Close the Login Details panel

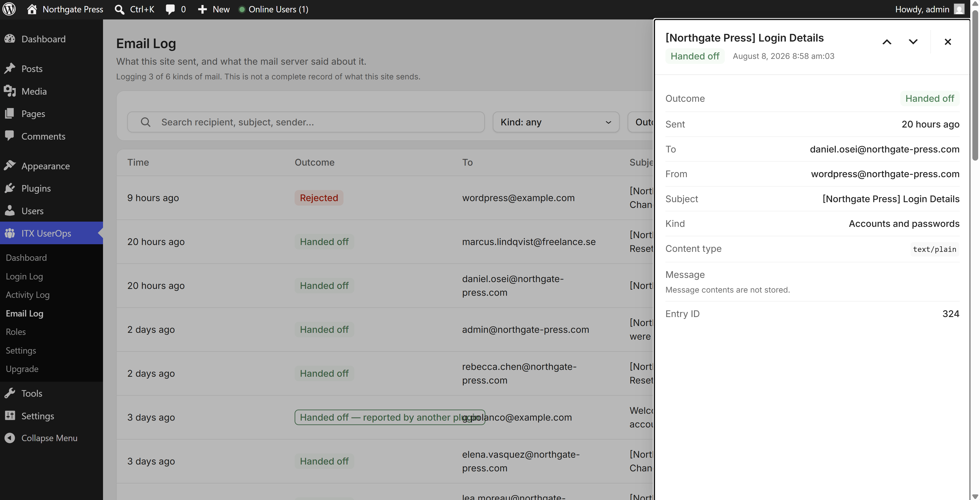[948, 42]
